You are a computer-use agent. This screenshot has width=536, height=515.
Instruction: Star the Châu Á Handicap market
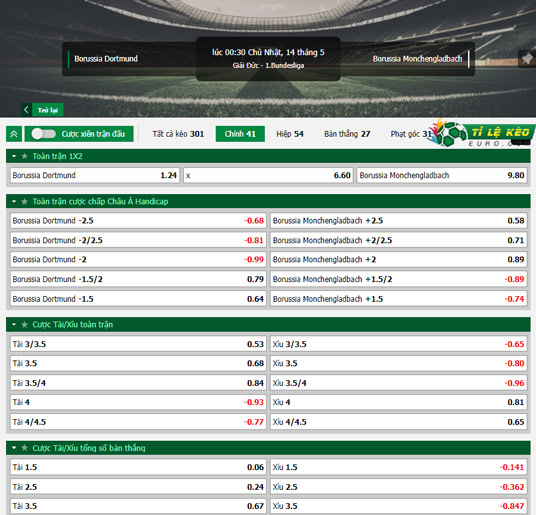pos(24,201)
